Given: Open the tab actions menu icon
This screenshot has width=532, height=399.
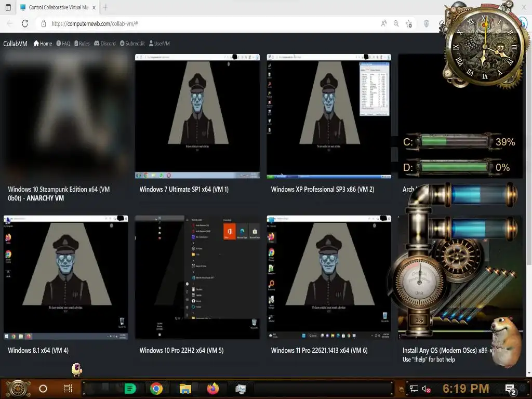Looking at the screenshot, I should [x=8, y=7].
